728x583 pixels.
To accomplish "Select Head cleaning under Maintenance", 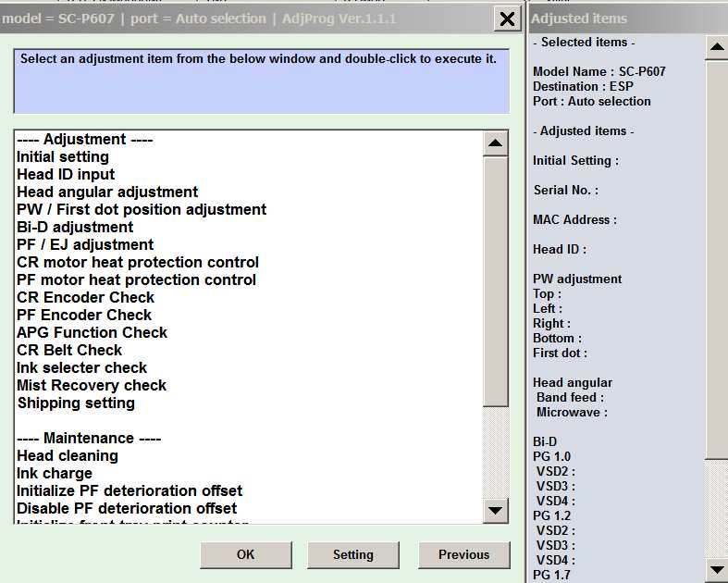I will [68, 456].
